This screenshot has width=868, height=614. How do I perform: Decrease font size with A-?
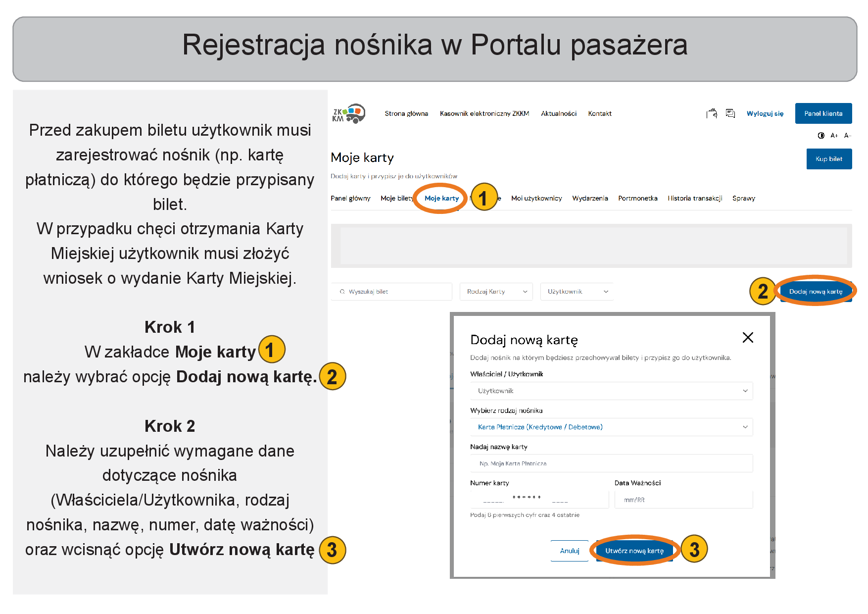pos(847,135)
